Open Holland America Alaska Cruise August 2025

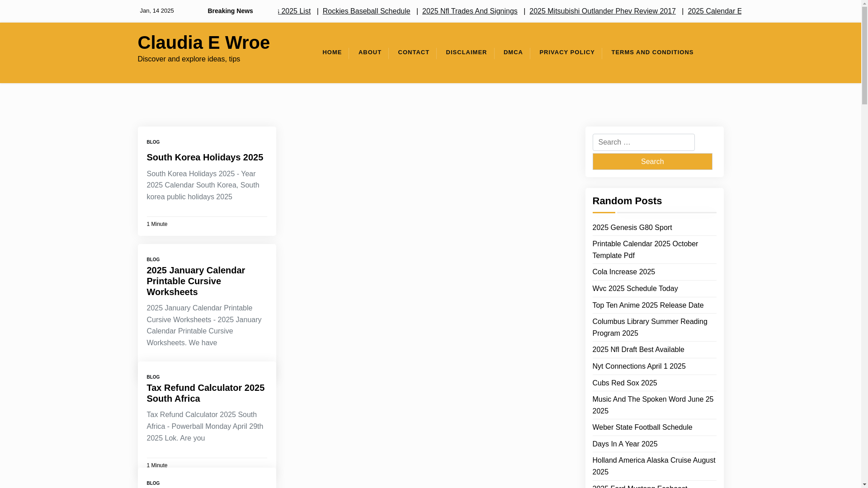pos(654,466)
